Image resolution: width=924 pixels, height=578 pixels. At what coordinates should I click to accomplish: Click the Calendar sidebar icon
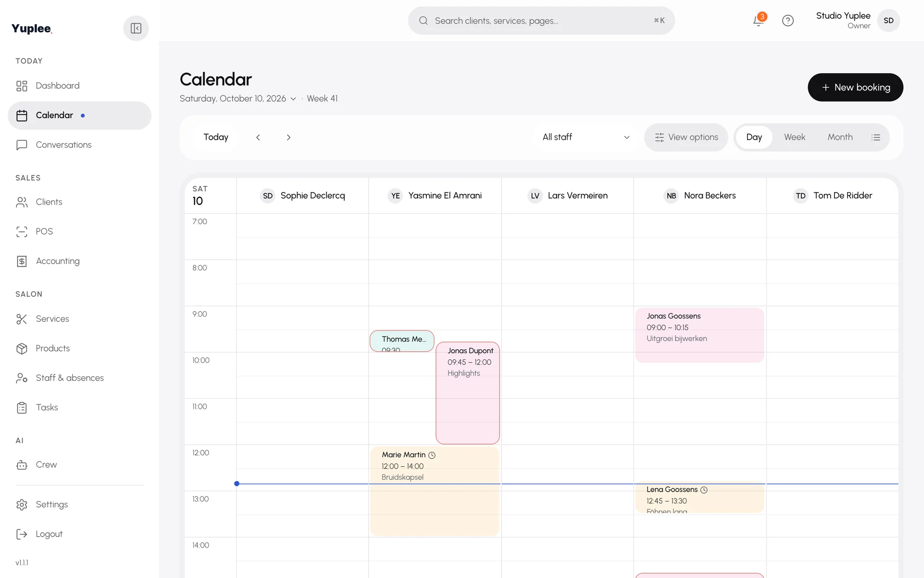22,116
